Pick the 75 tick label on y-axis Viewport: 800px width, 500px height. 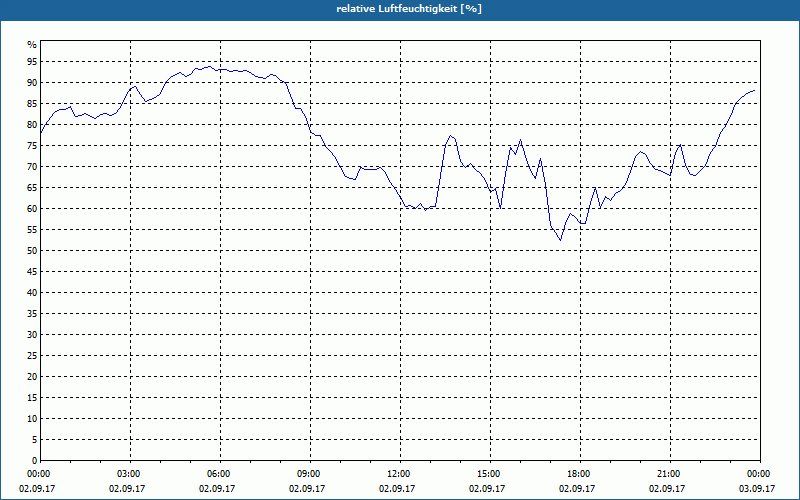pyautogui.click(x=32, y=145)
